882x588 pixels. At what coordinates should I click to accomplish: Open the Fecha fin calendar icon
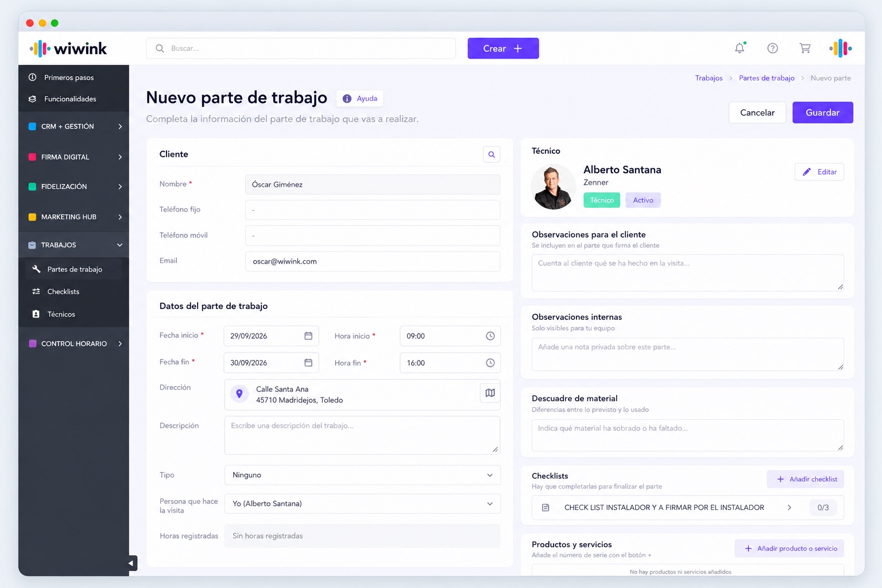click(308, 363)
